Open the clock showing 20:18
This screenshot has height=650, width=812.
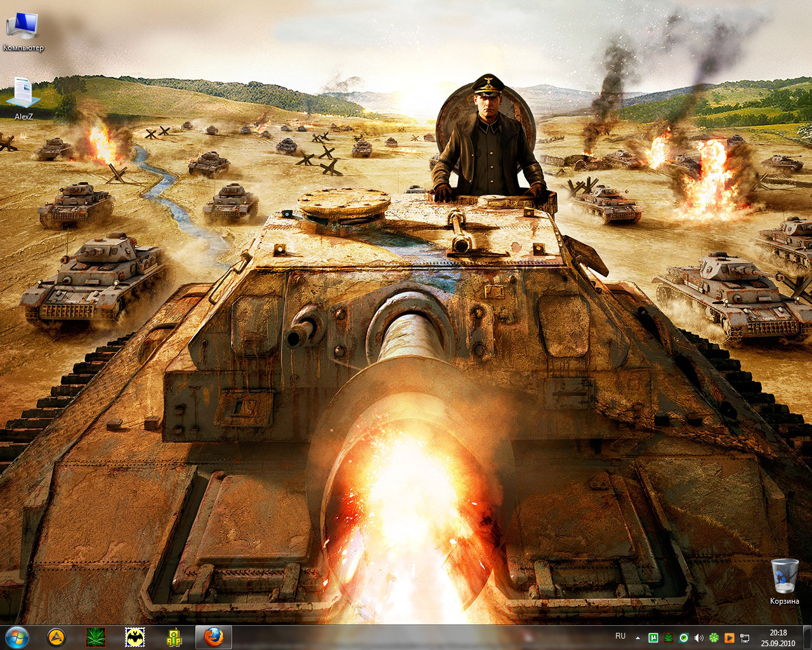pos(778,637)
